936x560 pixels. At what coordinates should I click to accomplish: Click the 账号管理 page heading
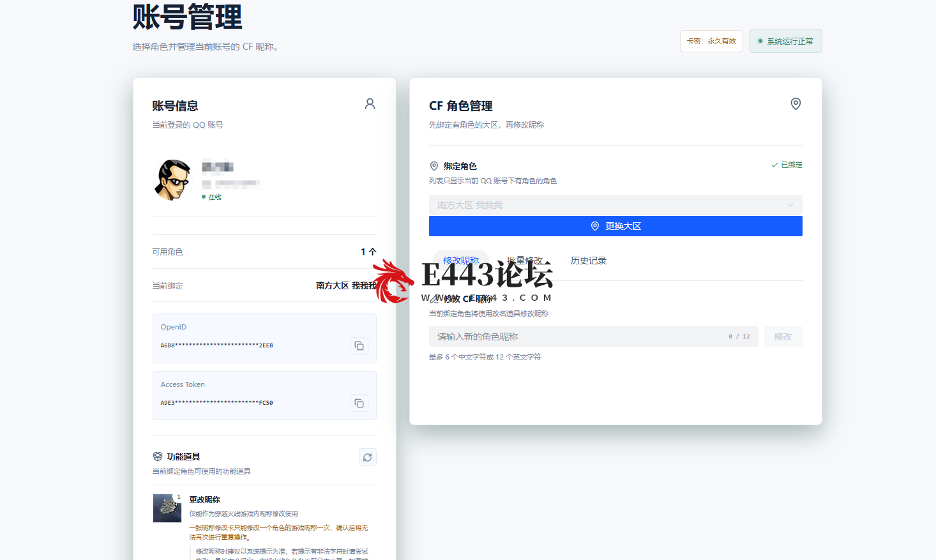coord(187,17)
